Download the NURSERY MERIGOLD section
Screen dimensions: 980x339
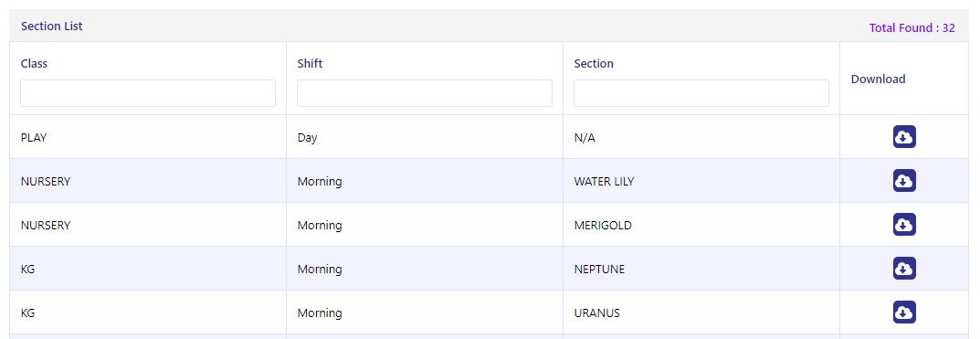[x=904, y=224]
